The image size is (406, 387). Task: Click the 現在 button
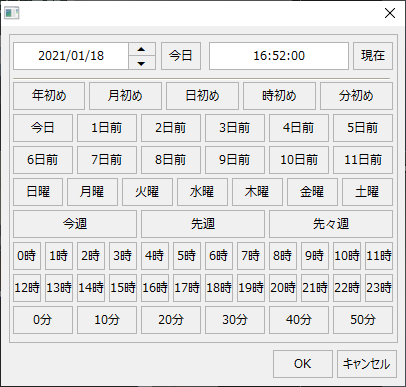click(x=373, y=56)
